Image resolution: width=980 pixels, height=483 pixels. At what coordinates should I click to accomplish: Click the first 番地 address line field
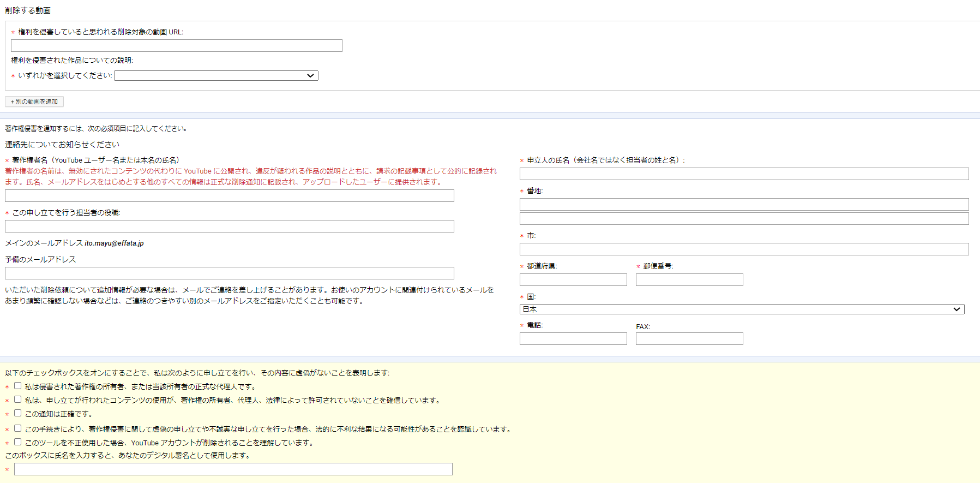point(744,204)
